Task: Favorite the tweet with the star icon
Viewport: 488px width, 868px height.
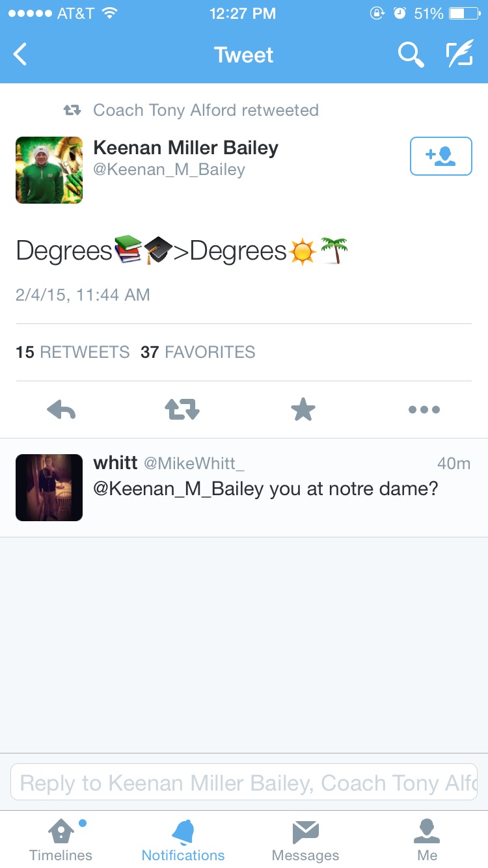Action: 303,409
